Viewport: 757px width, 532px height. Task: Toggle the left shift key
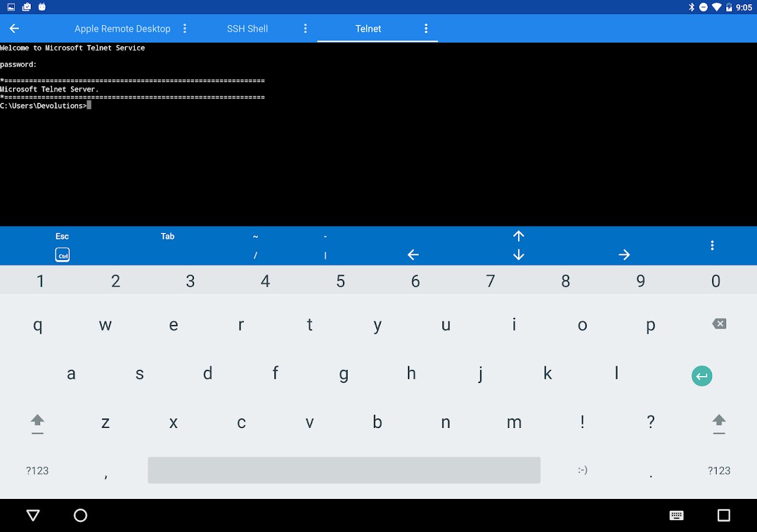(x=38, y=423)
